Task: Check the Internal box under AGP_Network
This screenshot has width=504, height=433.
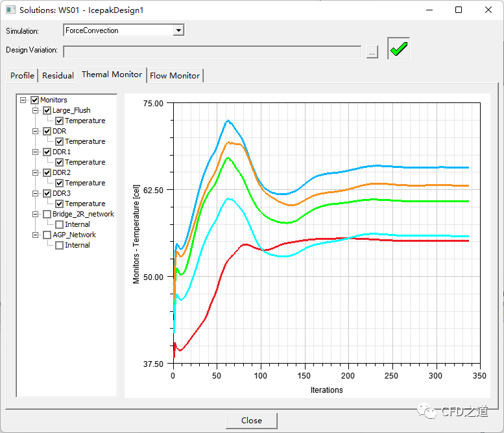Action: pyautogui.click(x=59, y=245)
